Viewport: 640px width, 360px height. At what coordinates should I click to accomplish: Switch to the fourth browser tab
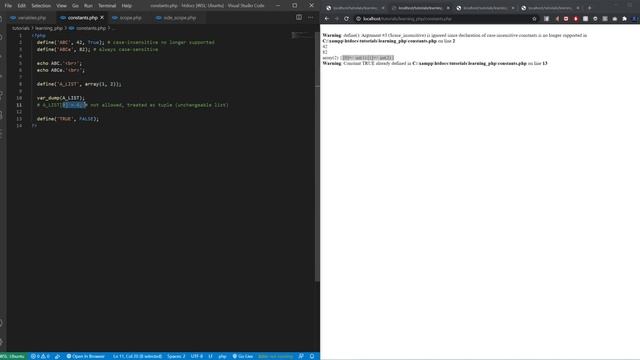point(549,8)
